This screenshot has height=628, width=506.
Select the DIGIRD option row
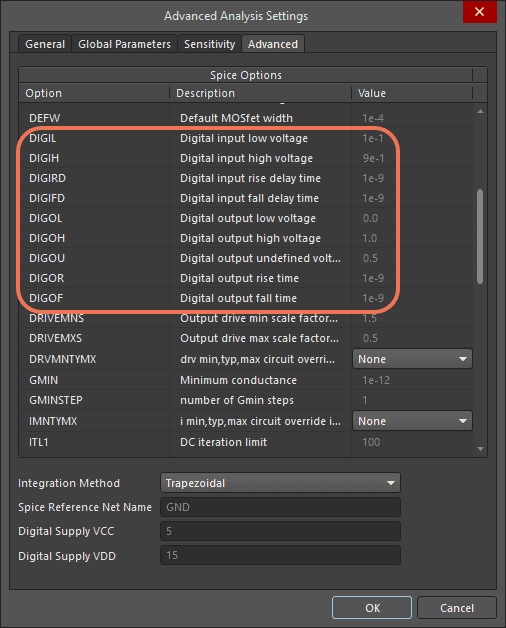point(246,178)
